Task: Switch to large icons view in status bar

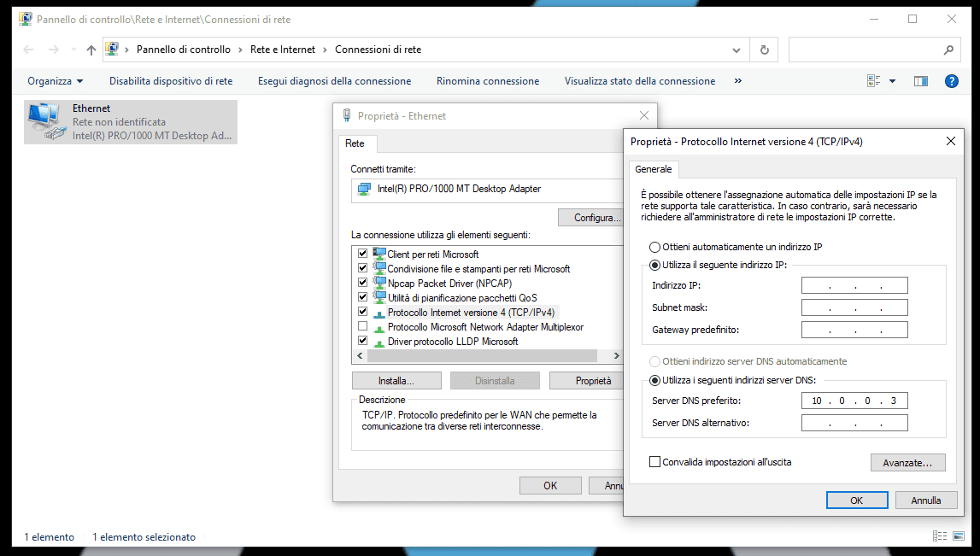Action: tap(959, 536)
